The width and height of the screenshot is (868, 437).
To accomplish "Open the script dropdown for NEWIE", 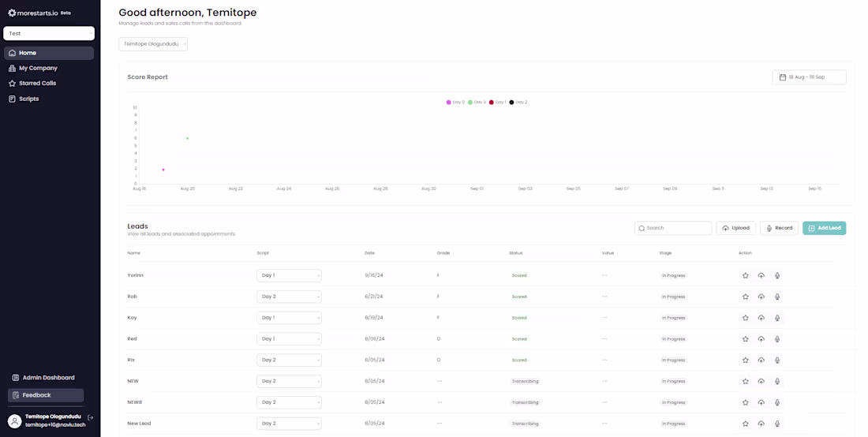I will tap(289, 402).
